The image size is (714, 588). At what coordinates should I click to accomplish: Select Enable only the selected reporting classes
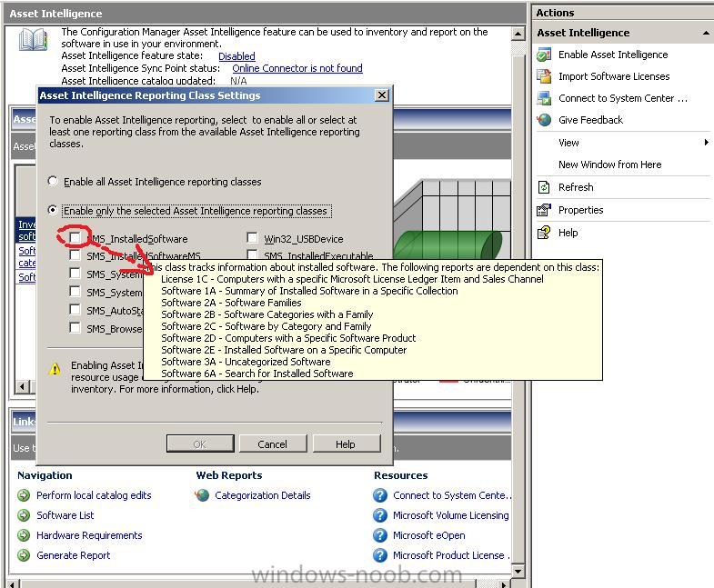pyautogui.click(x=53, y=210)
